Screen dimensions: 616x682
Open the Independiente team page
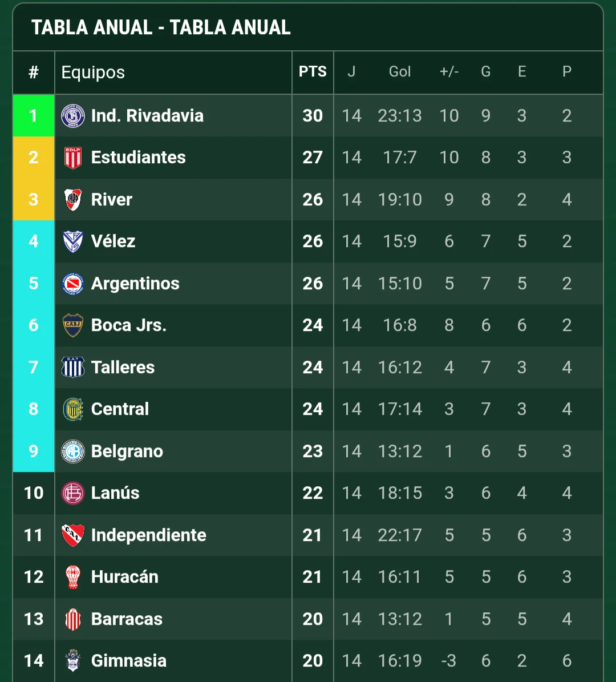149,535
